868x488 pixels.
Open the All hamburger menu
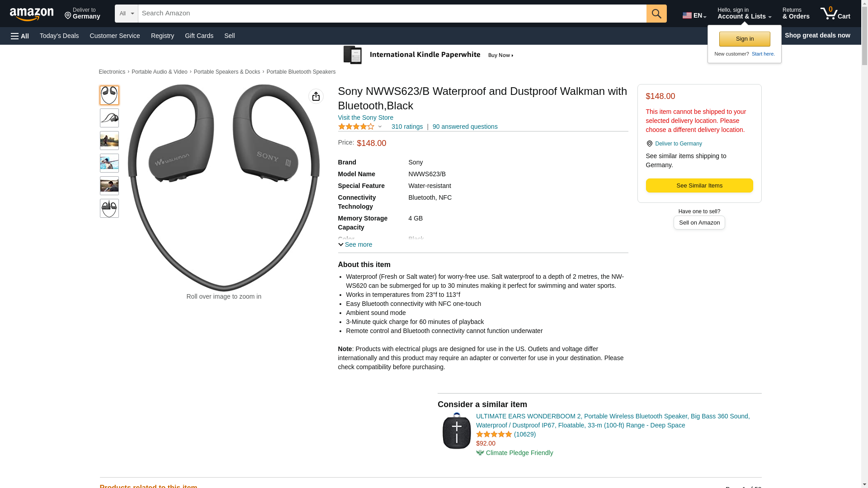click(x=20, y=36)
